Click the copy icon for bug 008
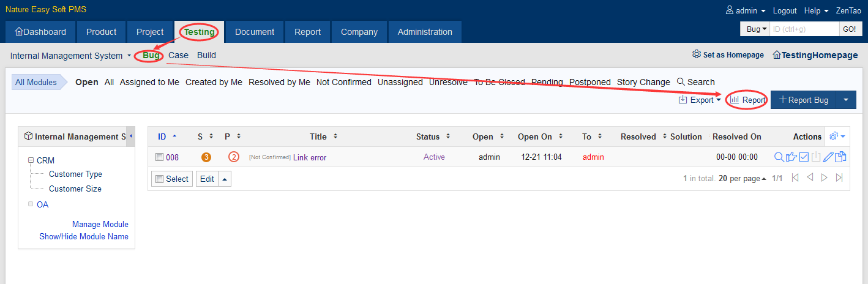868x284 pixels. pos(840,157)
